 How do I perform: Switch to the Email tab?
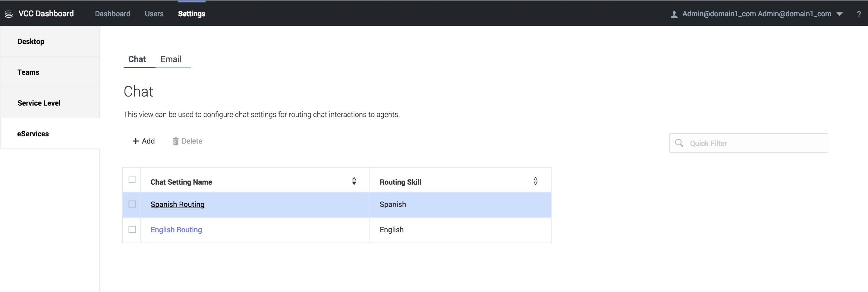[171, 59]
